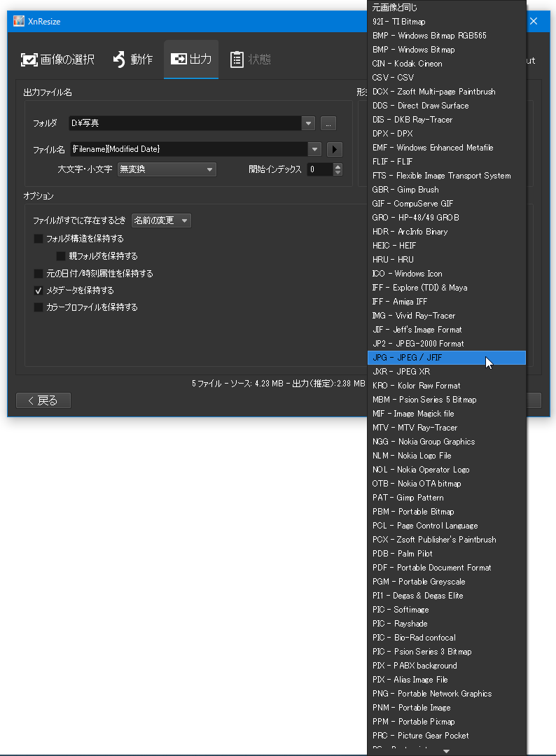Choose GBR - Gimp Brush format

click(447, 190)
